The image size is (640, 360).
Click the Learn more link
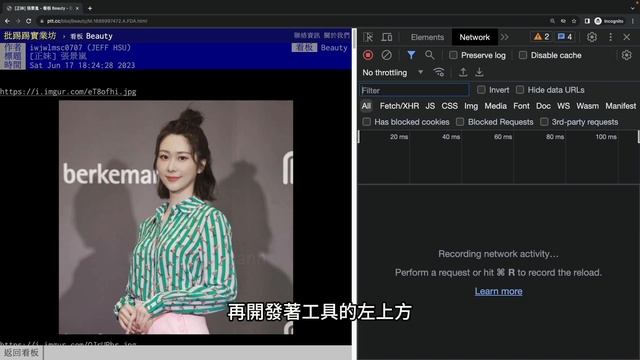click(x=498, y=291)
